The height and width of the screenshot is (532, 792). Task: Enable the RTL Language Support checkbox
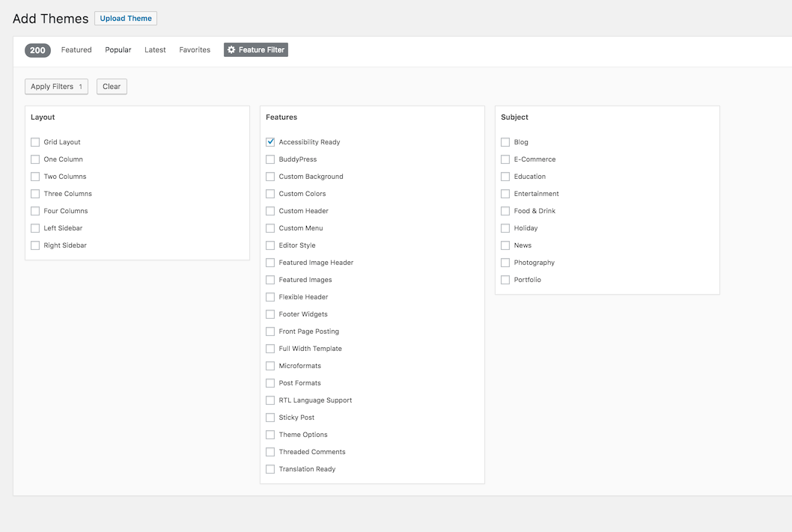[270, 400]
